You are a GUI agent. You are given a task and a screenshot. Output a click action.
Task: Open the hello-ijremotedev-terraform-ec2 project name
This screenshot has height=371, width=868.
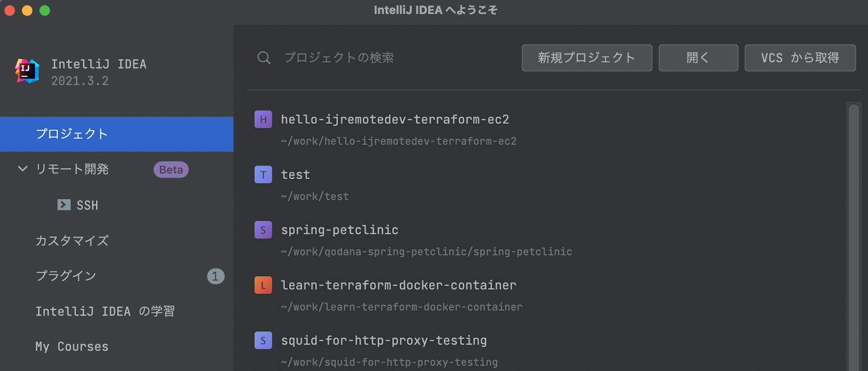point(395,119)
